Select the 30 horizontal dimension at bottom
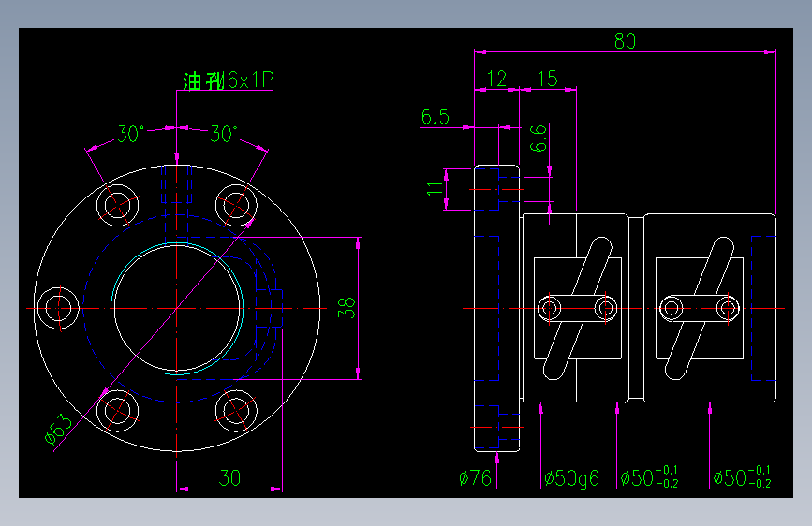812x526 pixels. click(x=229, y=478)
